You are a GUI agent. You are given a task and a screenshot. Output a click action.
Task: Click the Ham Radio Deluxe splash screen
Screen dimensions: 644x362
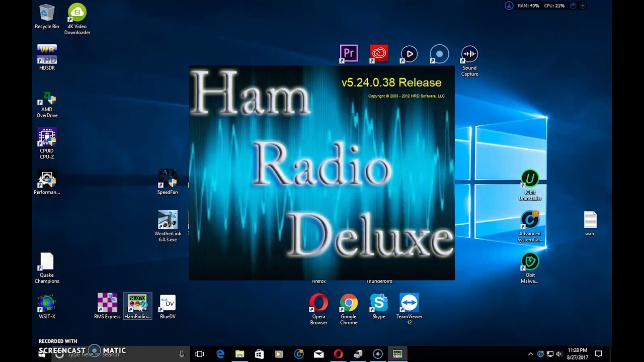tap(322, 173)
